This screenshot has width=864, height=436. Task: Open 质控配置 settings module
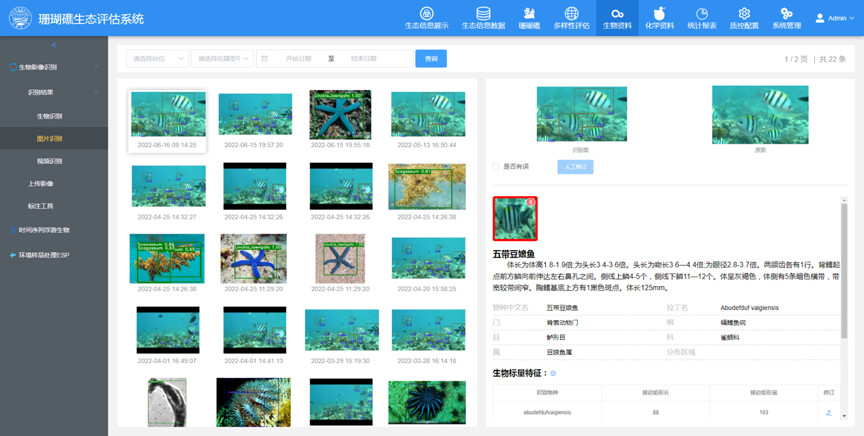(743, 18)
